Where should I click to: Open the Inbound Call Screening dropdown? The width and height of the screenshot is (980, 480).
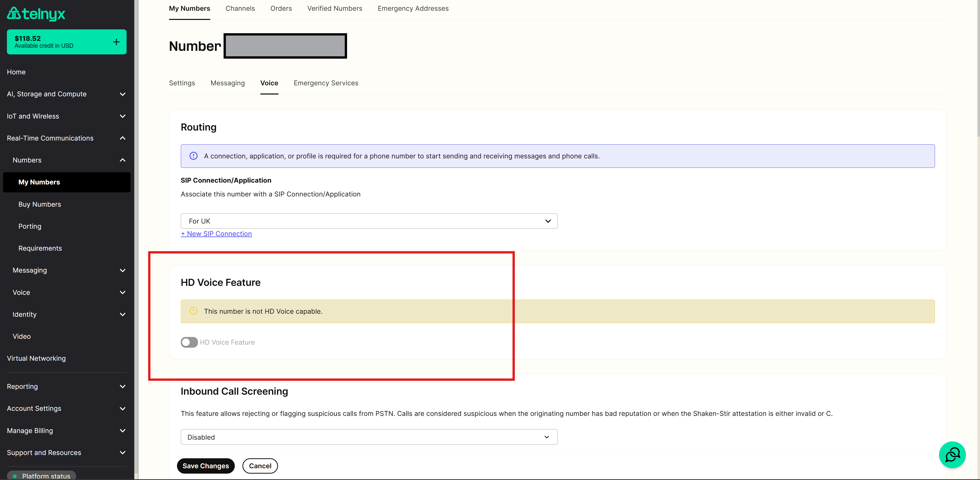369,437
